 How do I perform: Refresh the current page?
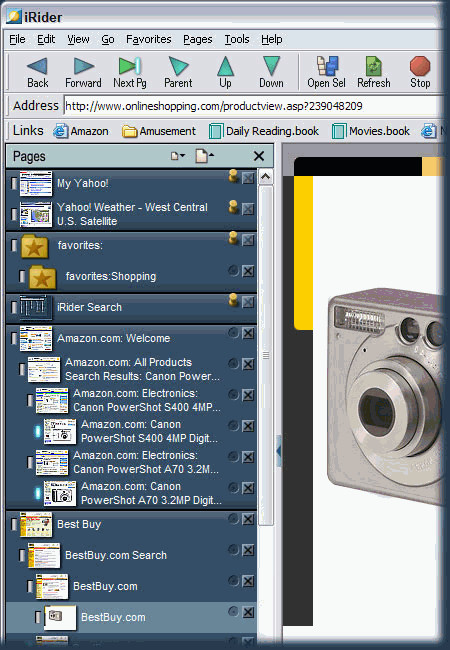click(374, 66)
